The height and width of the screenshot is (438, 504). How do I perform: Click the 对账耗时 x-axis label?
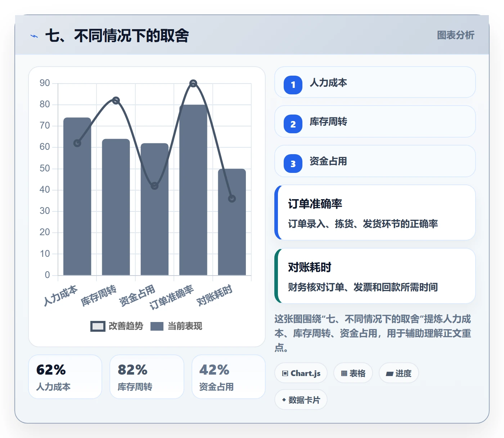point(215,295)
